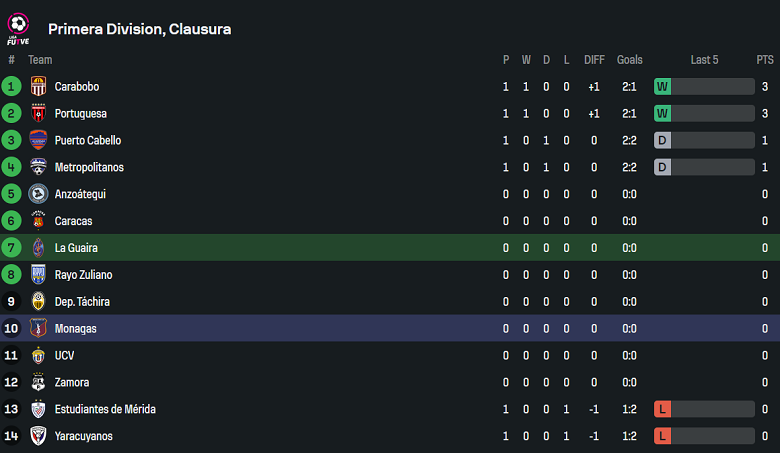Viewport: 780px width, 453px height.
Task: Click Puerto Cabello's grey D result badge
Action: click(662, 141)
